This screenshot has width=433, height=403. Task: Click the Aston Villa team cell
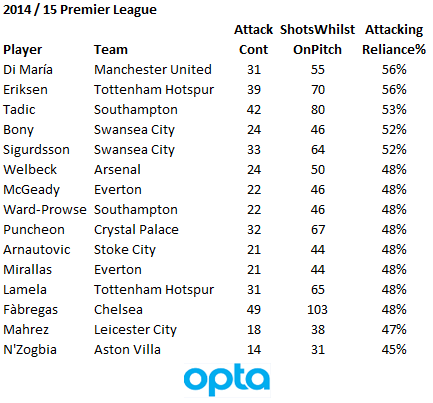[x=127, y=350]
